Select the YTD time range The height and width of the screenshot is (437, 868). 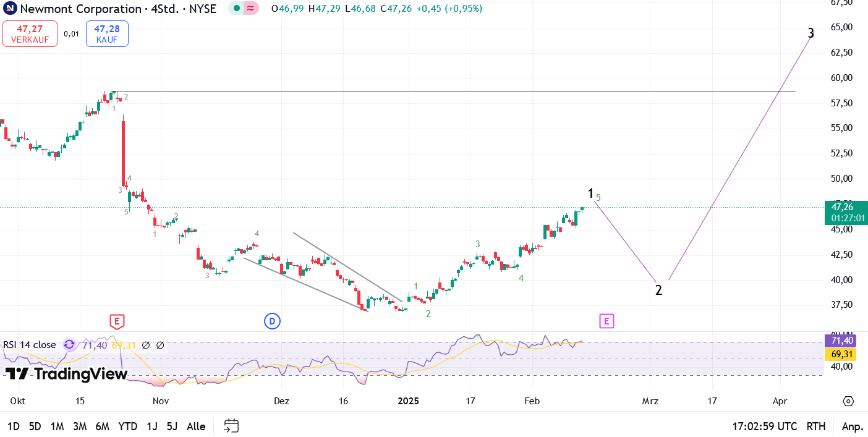coord(128,426)
